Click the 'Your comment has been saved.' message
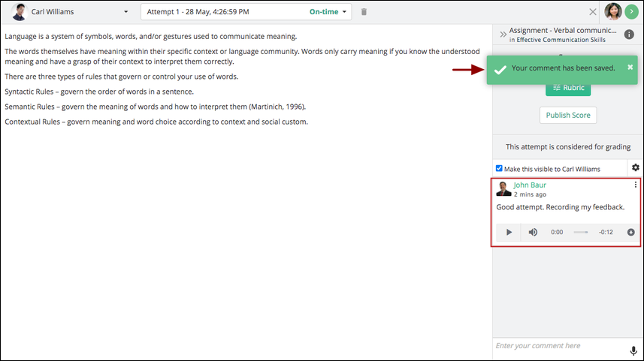644x361 pixels. pyautogui.click(x=563, y=68)
